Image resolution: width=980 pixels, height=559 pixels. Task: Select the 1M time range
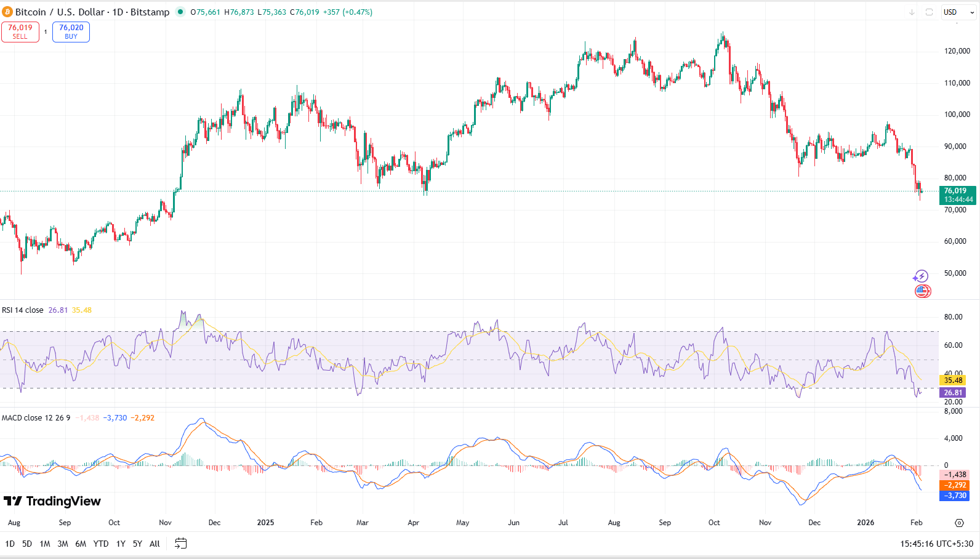pos(45,544)
